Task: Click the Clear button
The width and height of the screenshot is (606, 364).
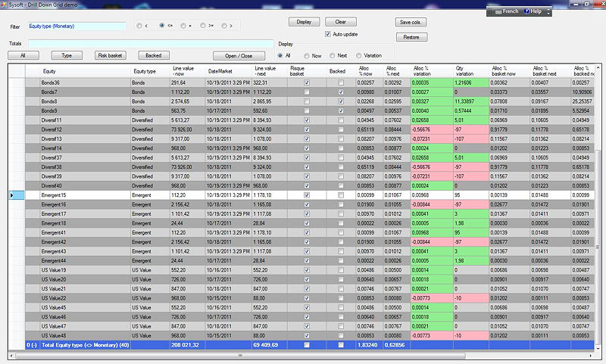Action: 340,22
